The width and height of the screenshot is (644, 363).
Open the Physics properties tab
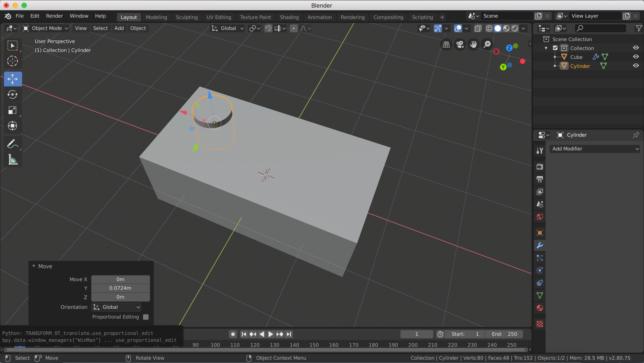coord(540,270)
